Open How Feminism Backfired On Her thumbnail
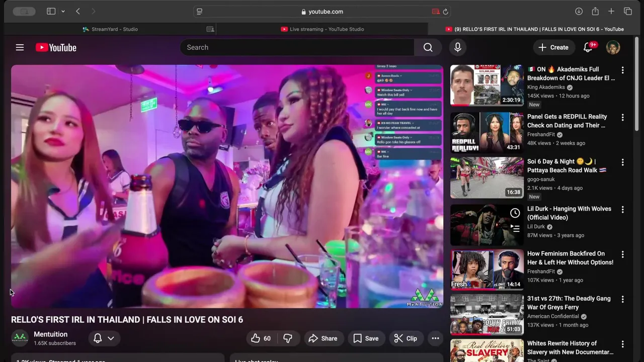 (487, 269)
